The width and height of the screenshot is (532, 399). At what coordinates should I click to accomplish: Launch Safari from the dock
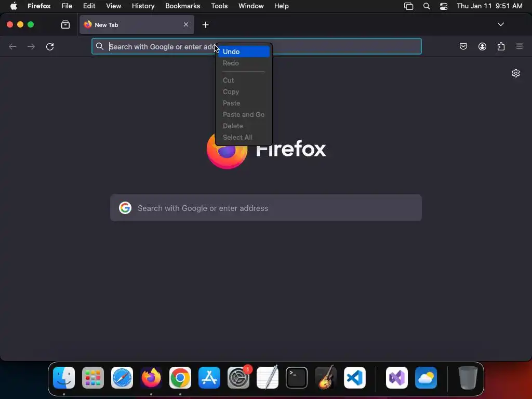122,378
